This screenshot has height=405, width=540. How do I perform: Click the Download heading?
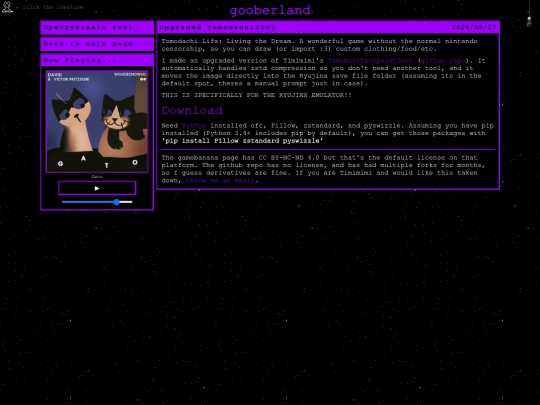pyautogui.click(x=192, y=110)
